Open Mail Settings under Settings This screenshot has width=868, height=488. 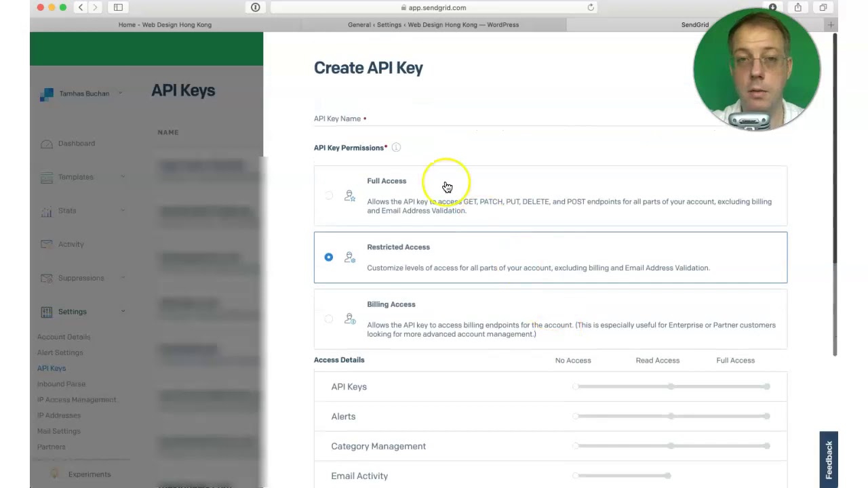coord(59,431)
